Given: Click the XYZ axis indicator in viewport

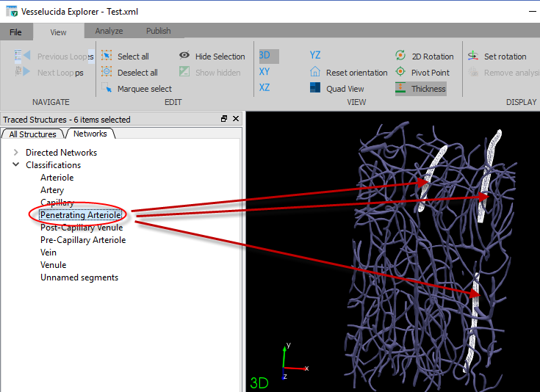Looking at the screenshot, I should click(x=295, y=360).
